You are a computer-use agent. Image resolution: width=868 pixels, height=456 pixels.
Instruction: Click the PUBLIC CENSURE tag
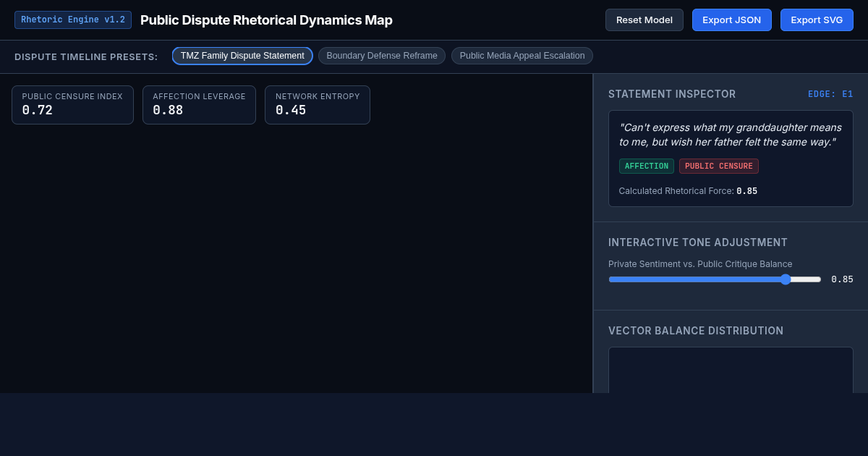(719, 166)
